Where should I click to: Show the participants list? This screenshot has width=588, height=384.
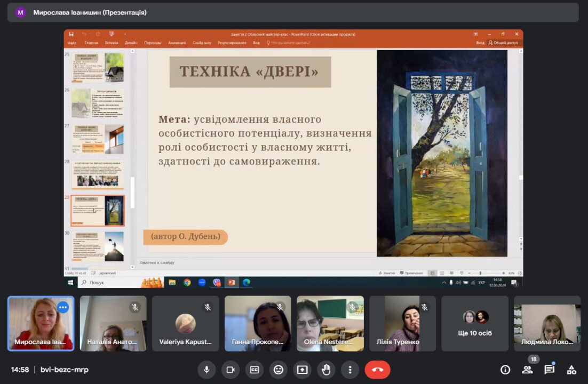click(527, 370)
